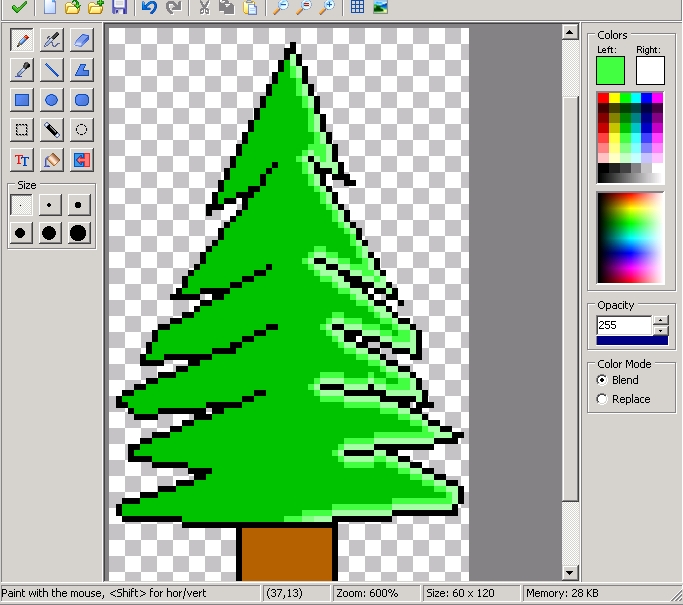This screenshot has width=683, height=605.
Task: Activate the Text tool
Action: 21,160
